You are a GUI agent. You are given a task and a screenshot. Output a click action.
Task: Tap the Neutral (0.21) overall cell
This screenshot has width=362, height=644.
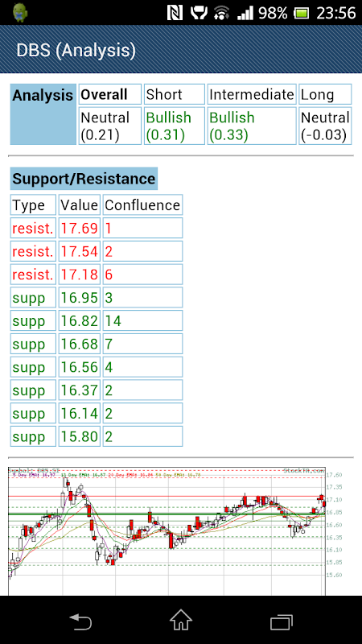(x=109, y=126)
